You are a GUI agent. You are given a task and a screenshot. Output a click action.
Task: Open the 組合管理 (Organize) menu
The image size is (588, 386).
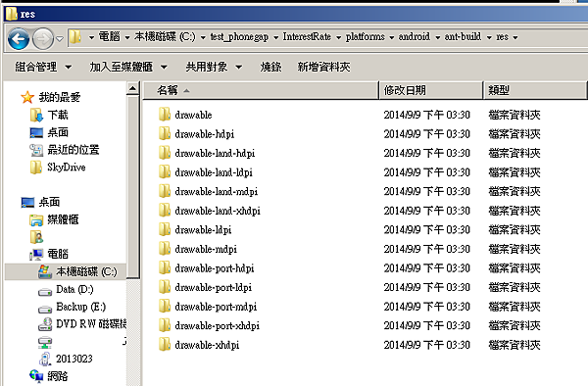[43, 67]
